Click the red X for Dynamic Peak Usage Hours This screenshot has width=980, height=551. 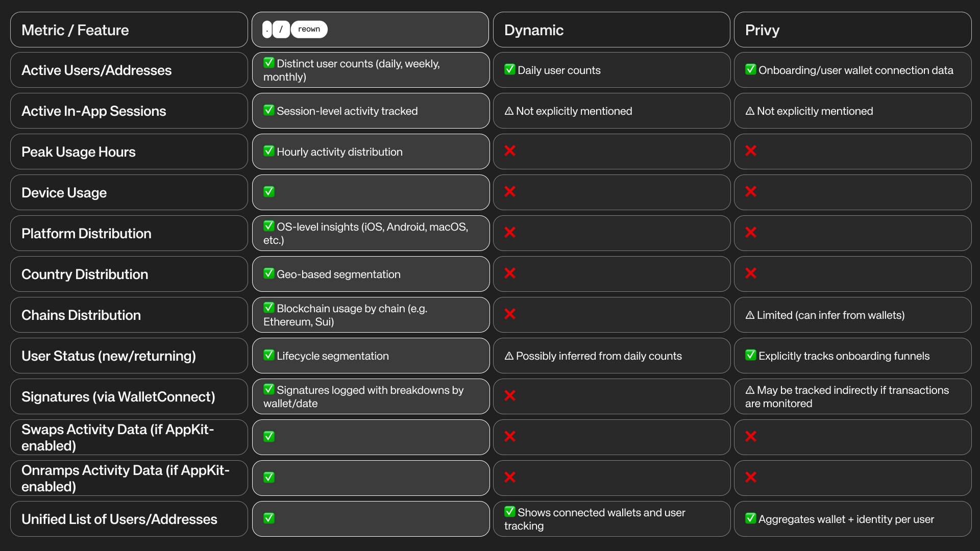(510, 151)
